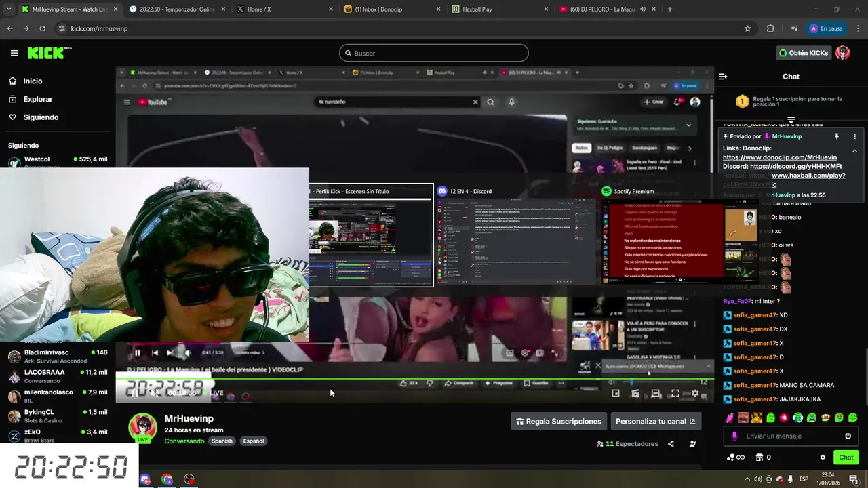Switch to Temporizador Online tab
The width and height of the screenshot is (868, 488).
[176, 9]
